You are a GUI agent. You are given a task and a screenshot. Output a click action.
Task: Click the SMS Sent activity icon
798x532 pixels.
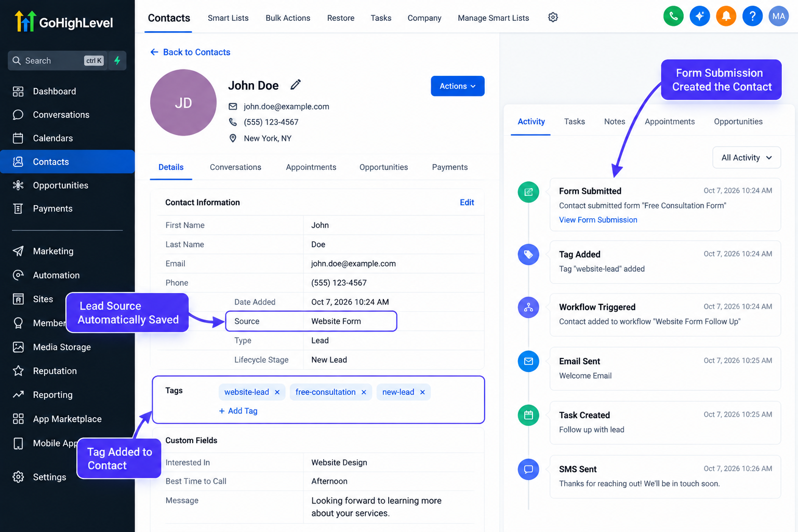tap(528, 470)
